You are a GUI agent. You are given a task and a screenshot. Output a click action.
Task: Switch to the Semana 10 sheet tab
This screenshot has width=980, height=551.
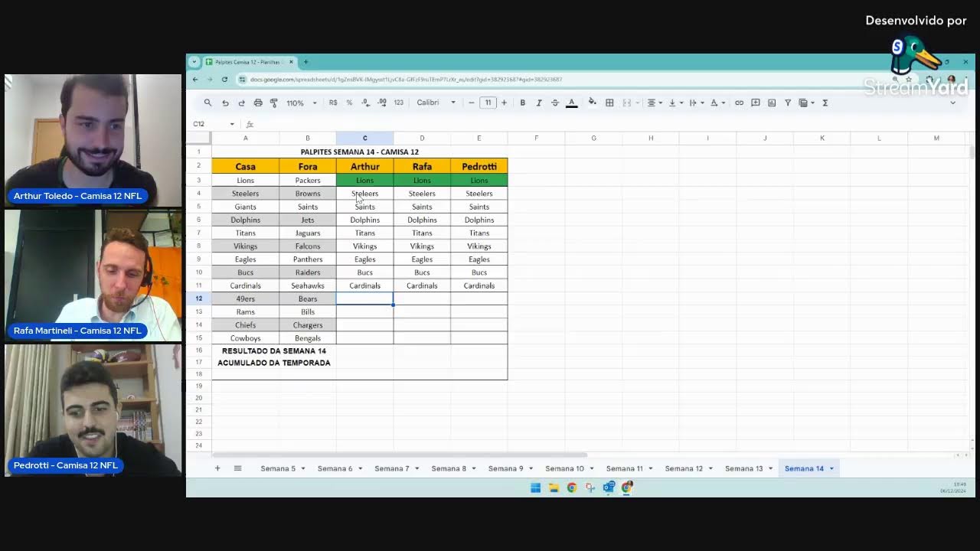(x=564, y=468)
